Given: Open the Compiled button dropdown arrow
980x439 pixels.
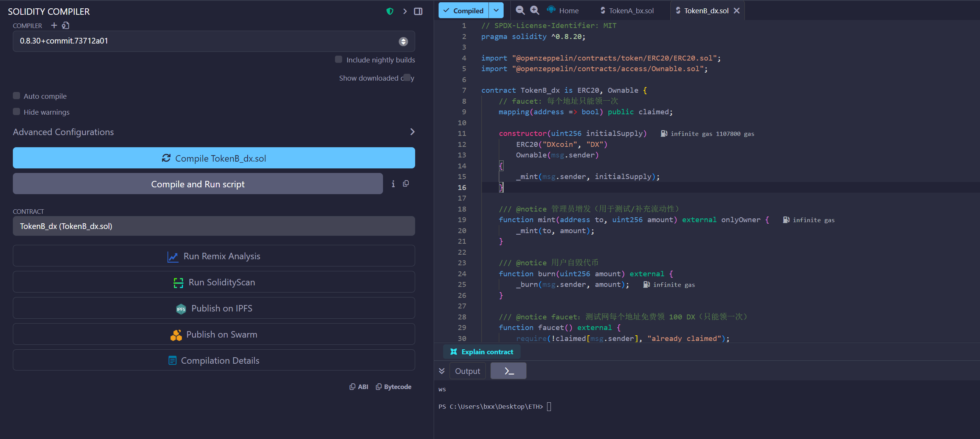Looking at the screenshot, I should point(496,10).
